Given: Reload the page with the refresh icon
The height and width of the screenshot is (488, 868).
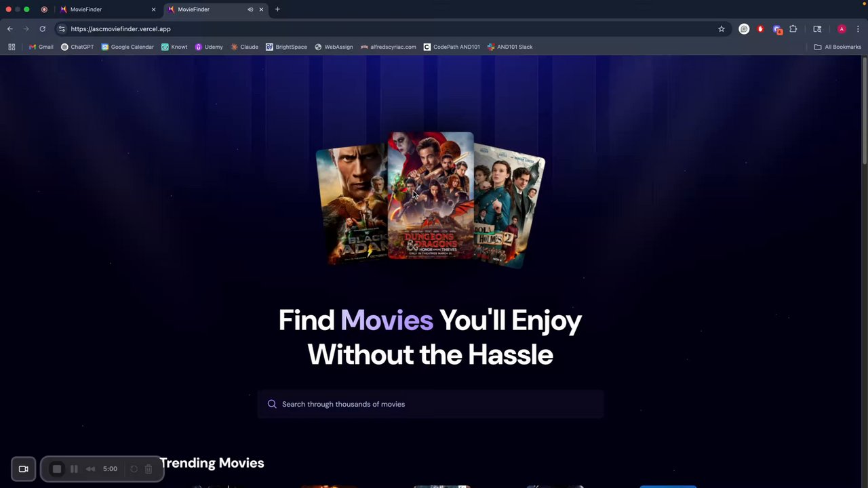Looking at the screenshot, I should pyautogui.click(x=42, y=29).
